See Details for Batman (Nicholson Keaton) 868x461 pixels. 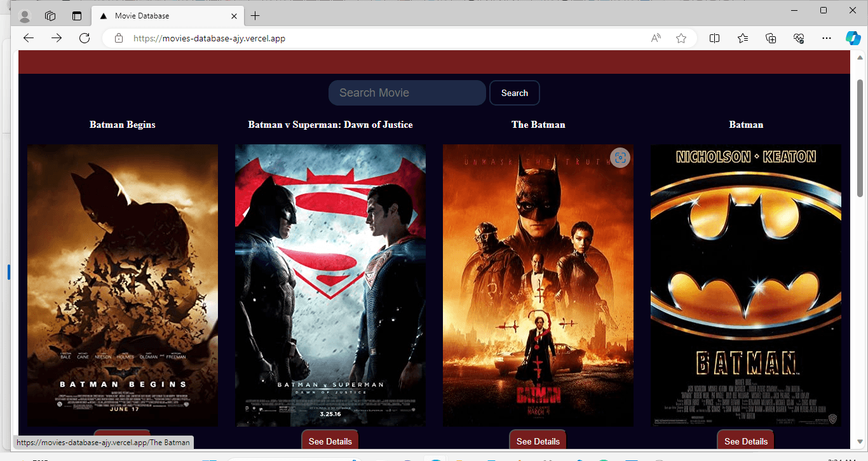[x=746, y=440]
